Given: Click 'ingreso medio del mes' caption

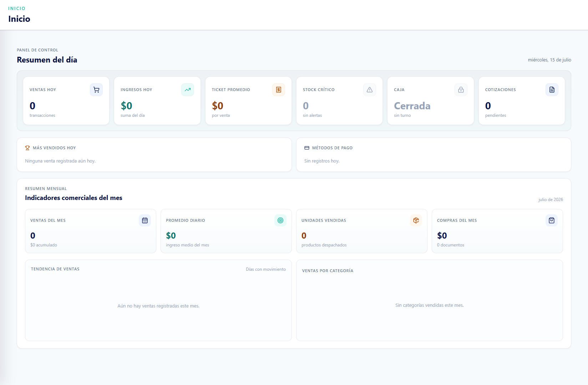Looking at the screenshot, I should point(187,245).
